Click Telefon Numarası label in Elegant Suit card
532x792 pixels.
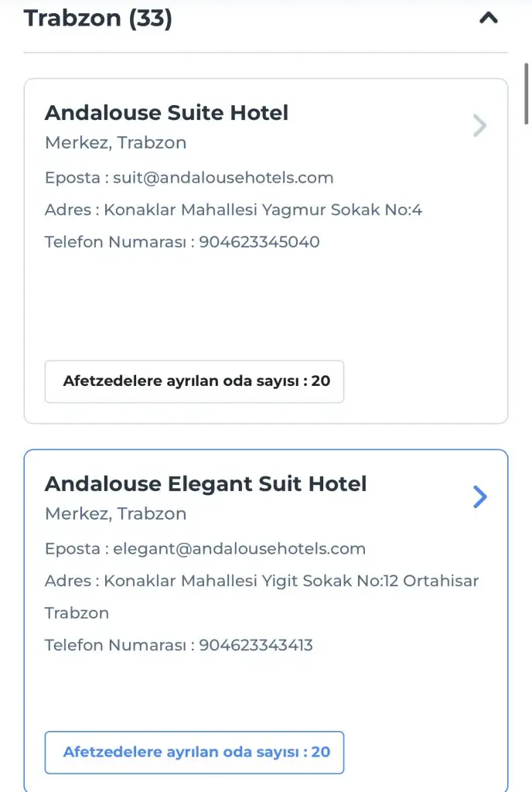[x=114, y=645]
